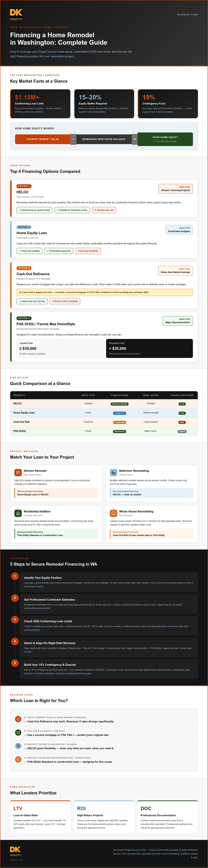
Task: Click the 'HELOC — draw as needed' recommended financing box
Action: pyautogui.click(x=152, y=493)
